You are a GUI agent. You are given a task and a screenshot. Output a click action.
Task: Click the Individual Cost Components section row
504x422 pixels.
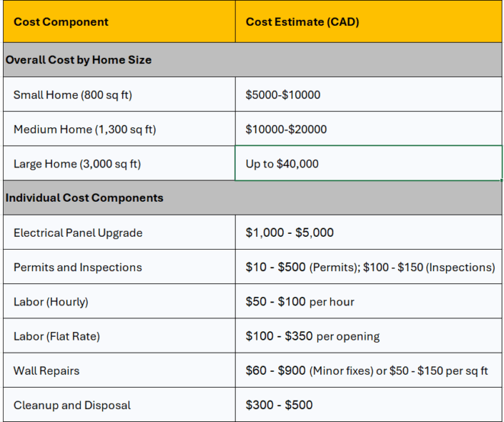coord(252,198)
